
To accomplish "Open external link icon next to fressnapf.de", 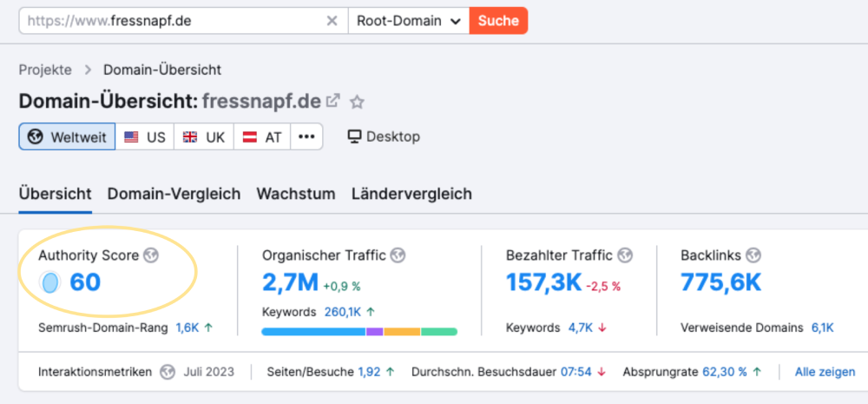I will pos(333,101).
